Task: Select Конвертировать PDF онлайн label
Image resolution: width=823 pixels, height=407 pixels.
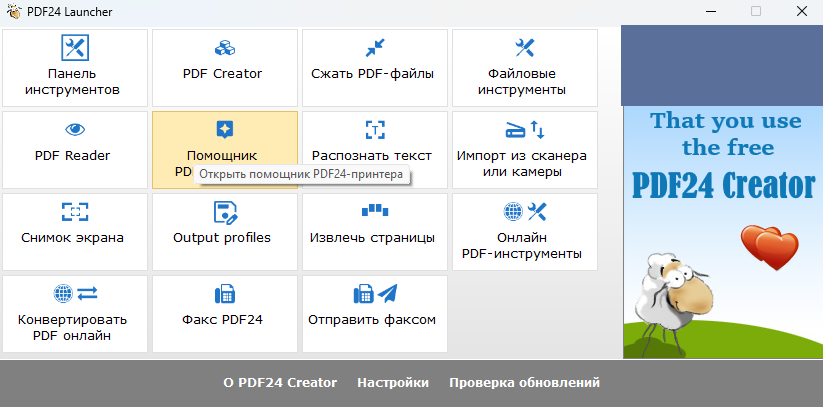Action: [72, 327]
